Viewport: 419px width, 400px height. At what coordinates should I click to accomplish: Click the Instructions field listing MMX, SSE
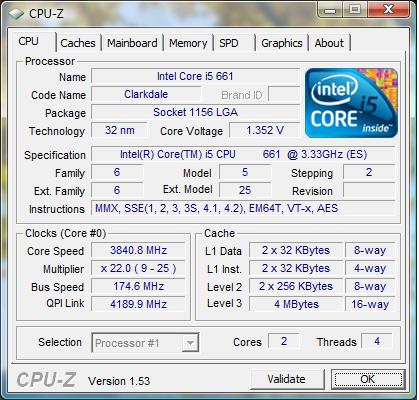(x=243, y=208)
